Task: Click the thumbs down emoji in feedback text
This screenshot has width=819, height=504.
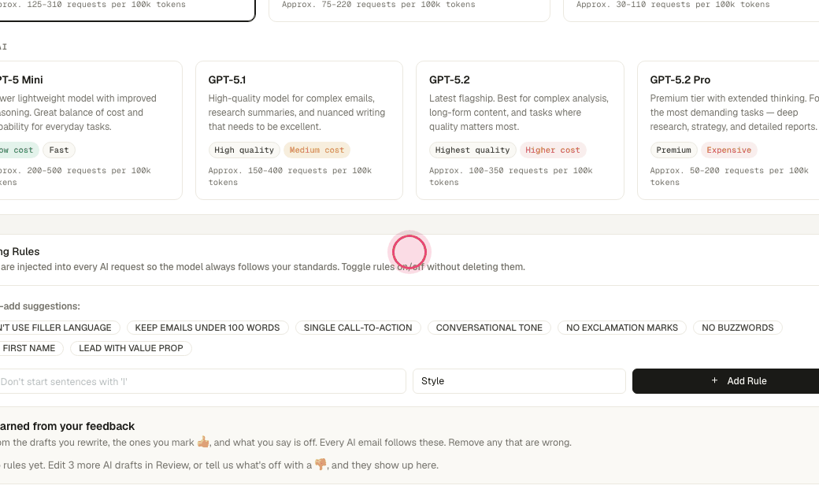Action: tap(321, 465)
